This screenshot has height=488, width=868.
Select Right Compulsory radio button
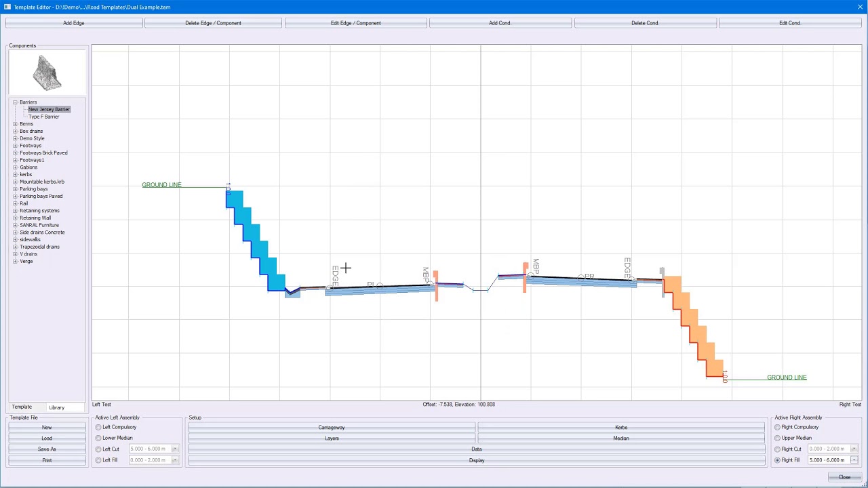tap(778, 428)
